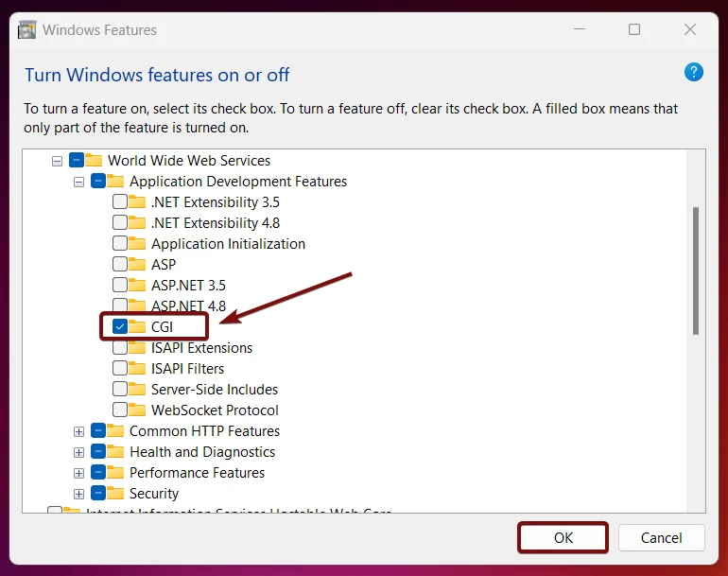Turn on the ASP.NET 3.5 checkbox

120,285
